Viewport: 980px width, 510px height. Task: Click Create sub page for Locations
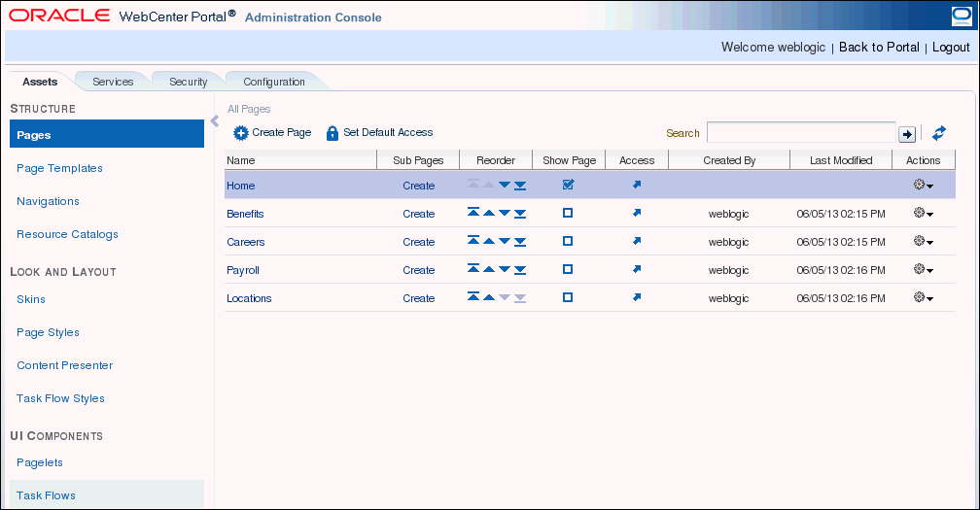419,298
